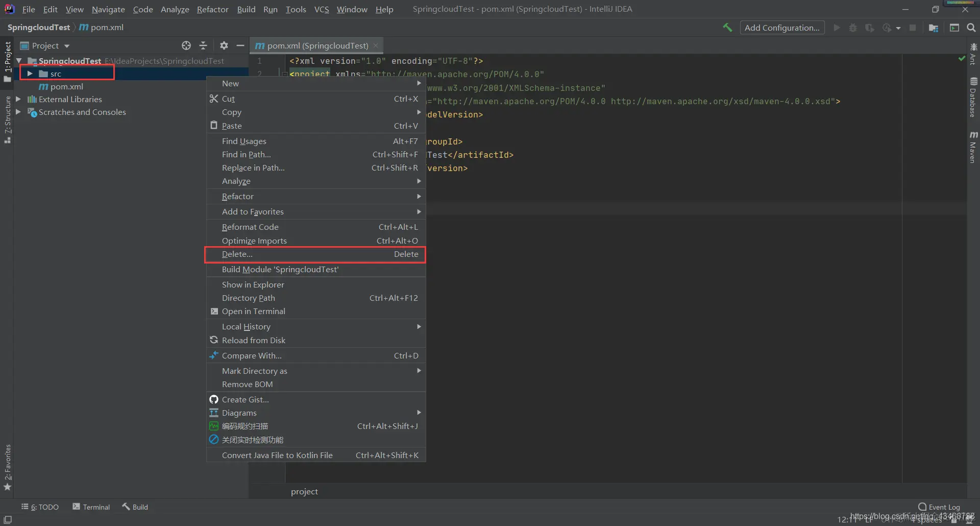Click the diagram icon beside Diagrams
980x526 pixels.
pyautogui.click(x=214, y=413)
